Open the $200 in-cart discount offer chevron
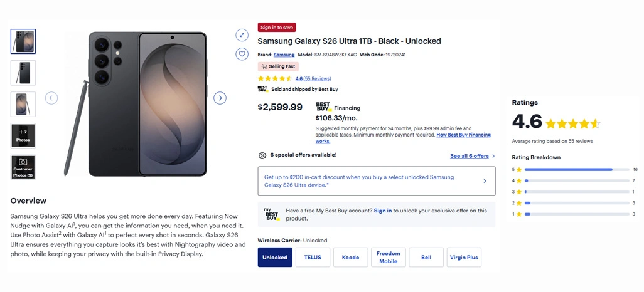The width and height of the screenshot is (644, 292). [485, 181]
